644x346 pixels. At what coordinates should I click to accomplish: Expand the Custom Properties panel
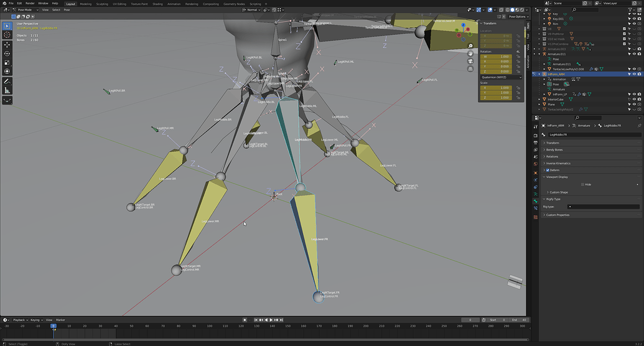592,215
